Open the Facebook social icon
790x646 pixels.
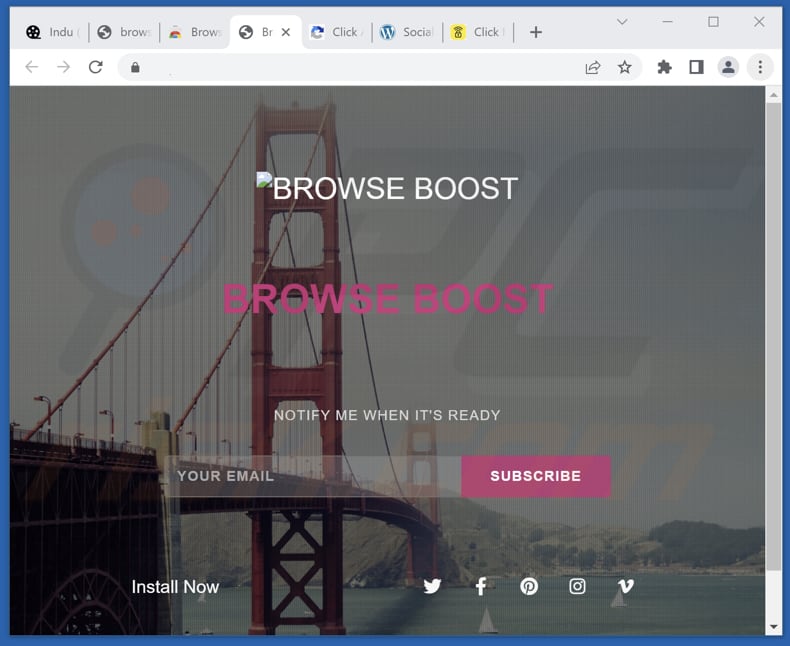pos(481,586)
